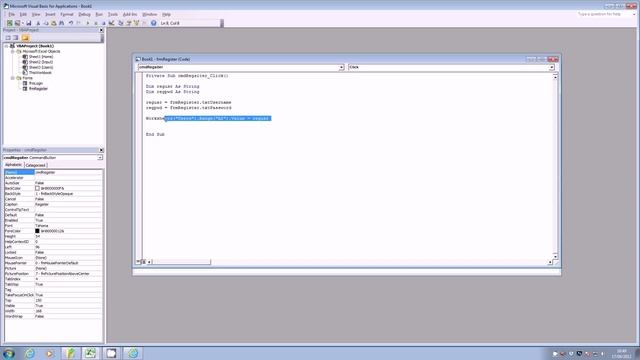Click the Reset stop icon
Screen dimensions: 640x360
103,23
